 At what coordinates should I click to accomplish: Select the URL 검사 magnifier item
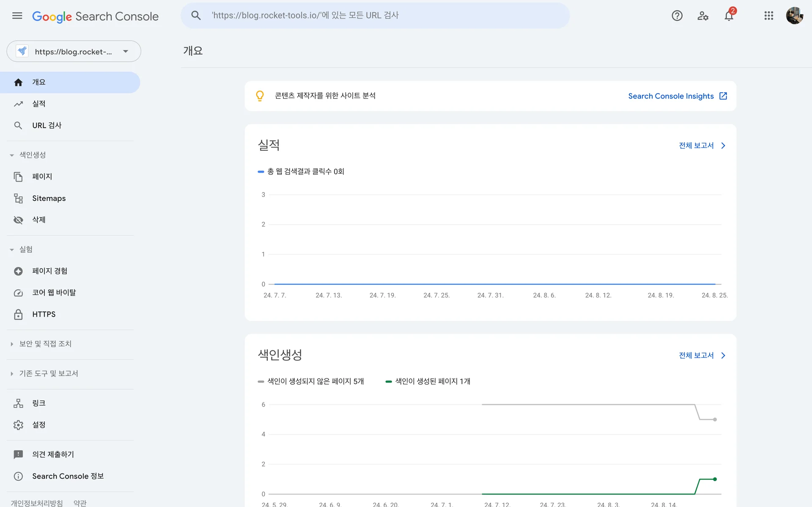(x=46, y=125)
